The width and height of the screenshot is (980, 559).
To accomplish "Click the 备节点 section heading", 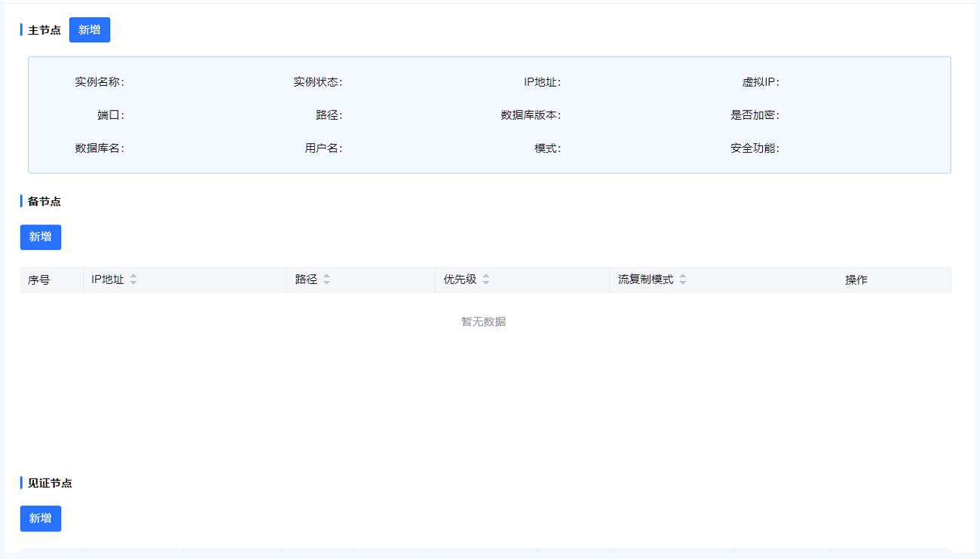I will [44, 201].
